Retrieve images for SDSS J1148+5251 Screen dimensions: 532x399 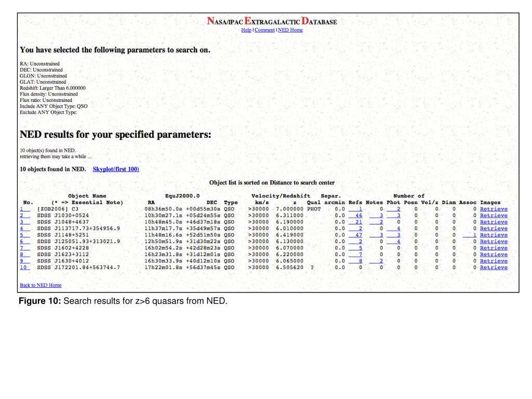494,235
